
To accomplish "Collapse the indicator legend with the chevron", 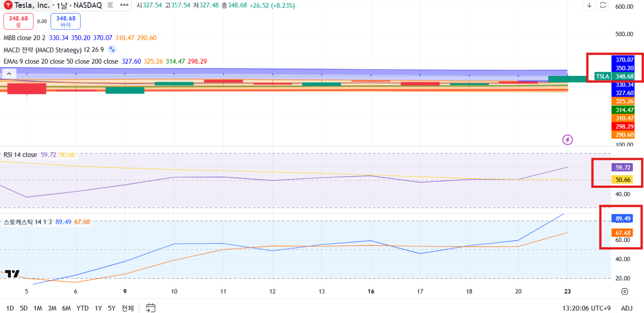I will coord(9,73).
